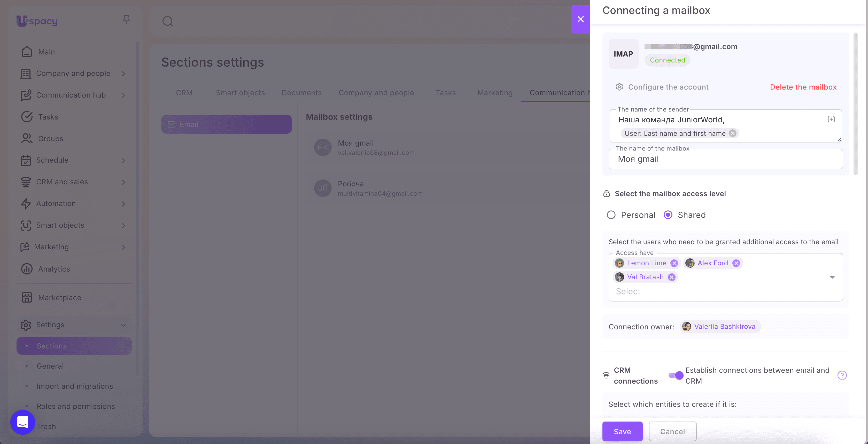868x444 pixels.
Task: Click the Communication hub icon
Action: [x=26, y=95]
